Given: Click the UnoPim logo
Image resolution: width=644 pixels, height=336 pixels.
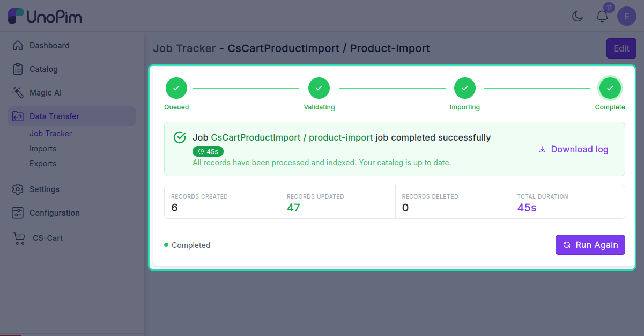Looking at the screenshot, I should (x=45, y=16).
